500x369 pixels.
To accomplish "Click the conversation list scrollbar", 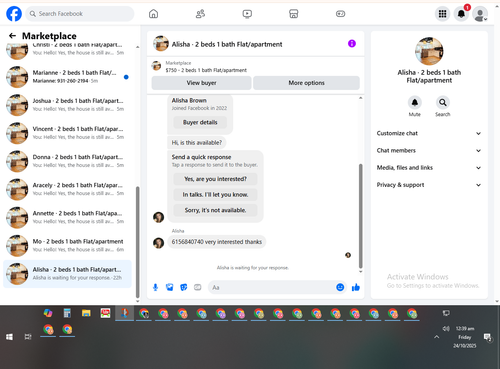I will click(x=138, y=242).
